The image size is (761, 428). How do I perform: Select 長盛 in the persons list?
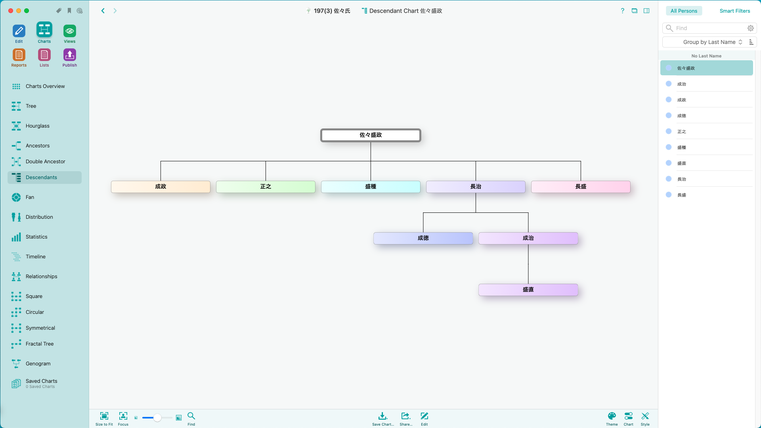[x=707, y=195]
